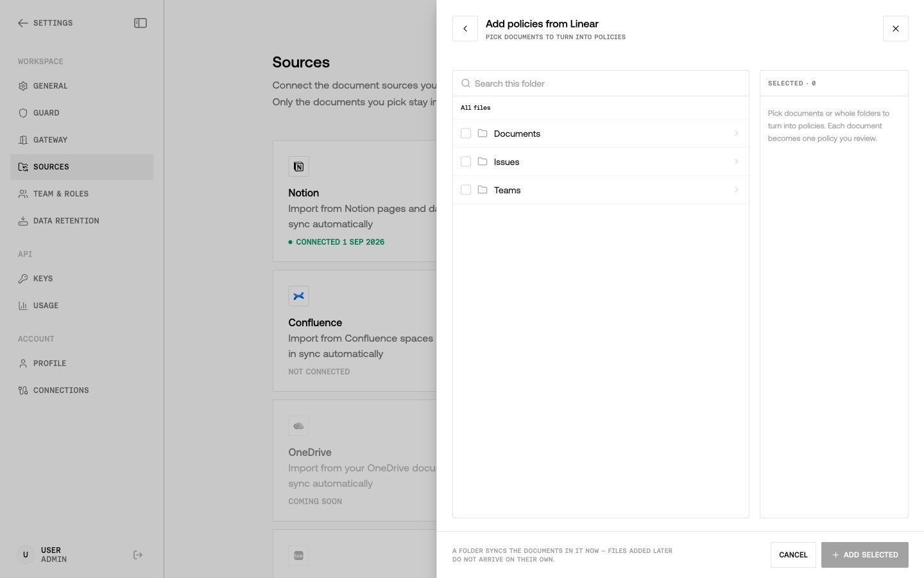Click the back arrow beside Settings
The width and height of the screenshot is (924, 578).
pos(23,23)
